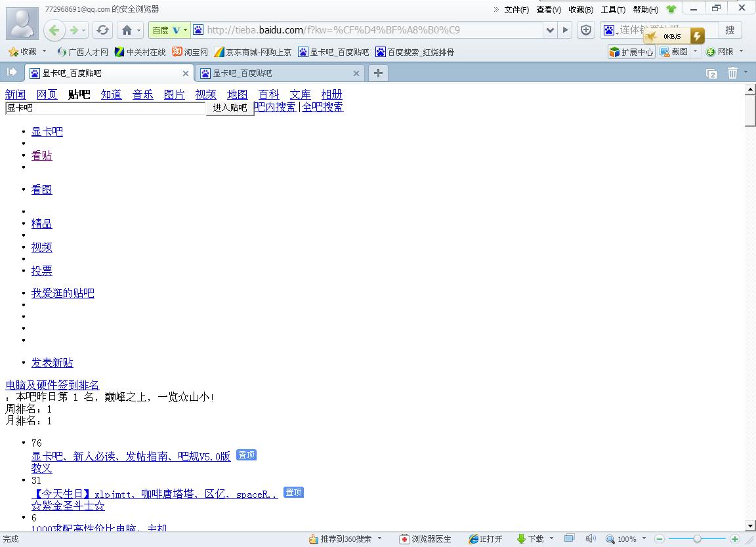
Task: Open the 下载 download manager
Action: 530,539
